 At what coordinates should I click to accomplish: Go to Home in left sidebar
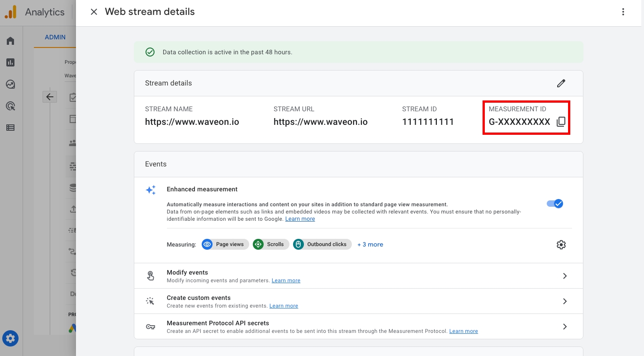coord(10,41)
